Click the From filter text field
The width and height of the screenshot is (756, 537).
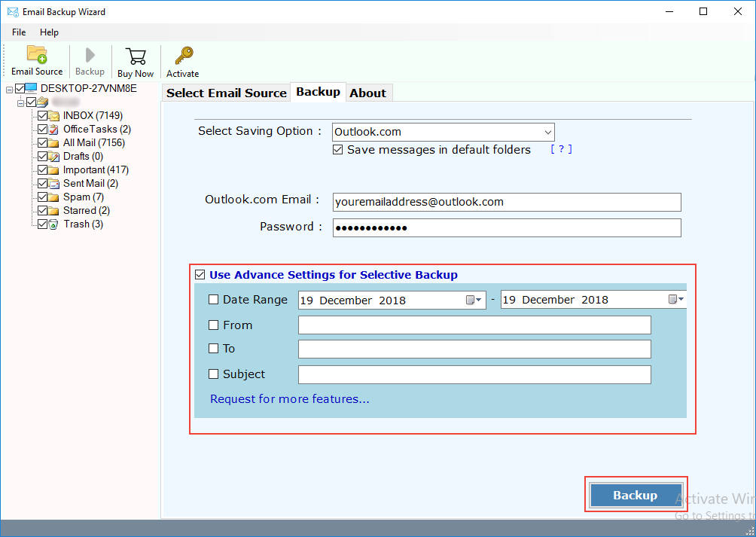click(x=474, y=325)
